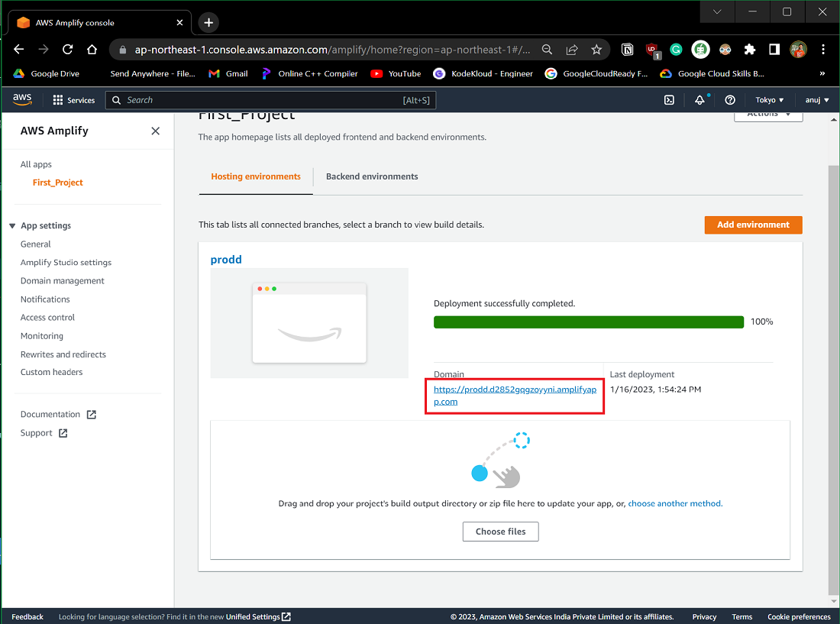
Task: Open Domain management
Action: click(x=62, y=280)
